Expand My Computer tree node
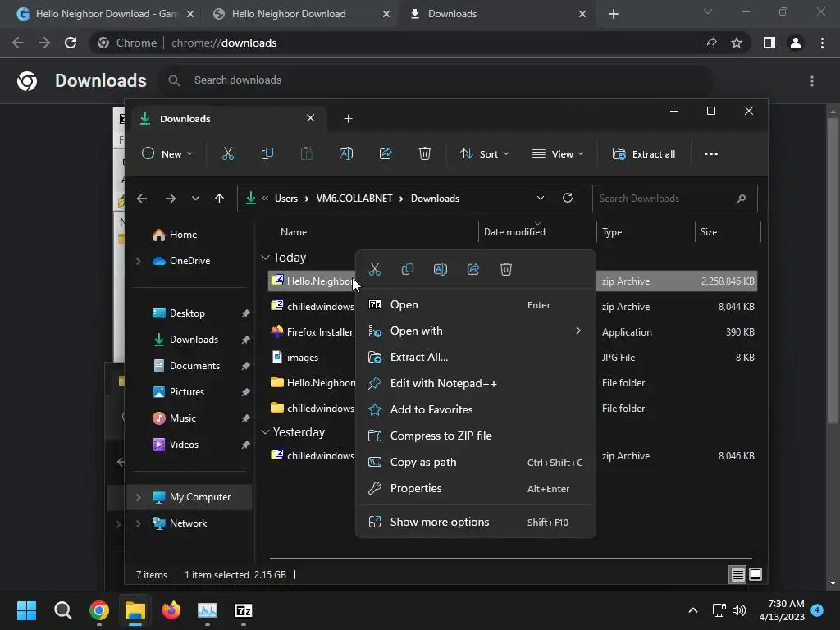The width and height of the screenshot is (840, 630). click(138, 497)
